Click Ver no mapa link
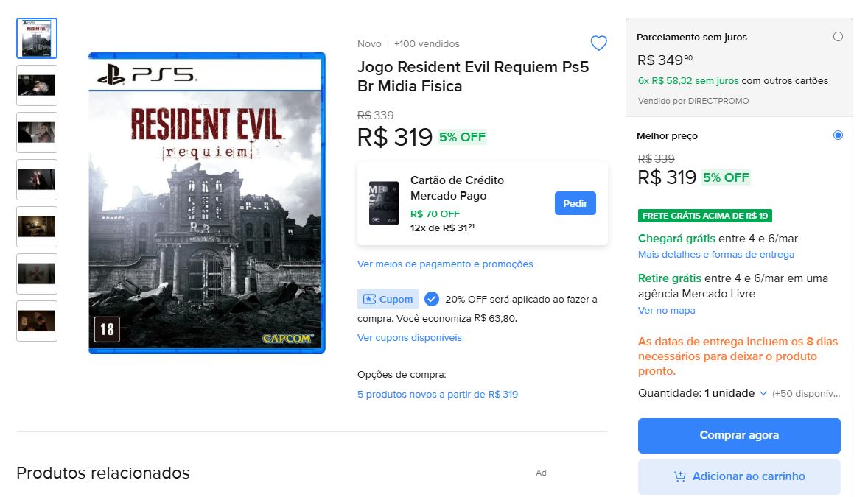 point(667,310)
